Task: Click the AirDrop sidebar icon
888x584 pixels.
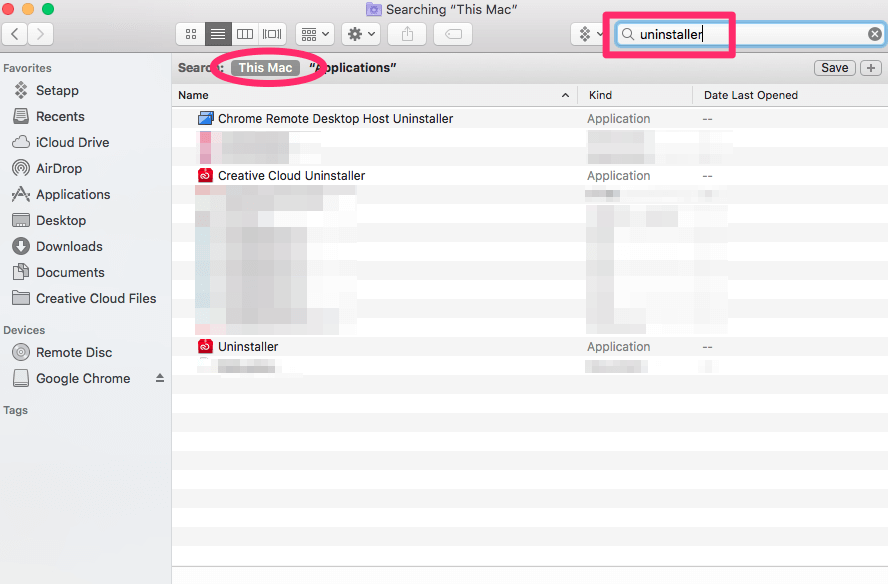Action: click(x=21, y=168)
